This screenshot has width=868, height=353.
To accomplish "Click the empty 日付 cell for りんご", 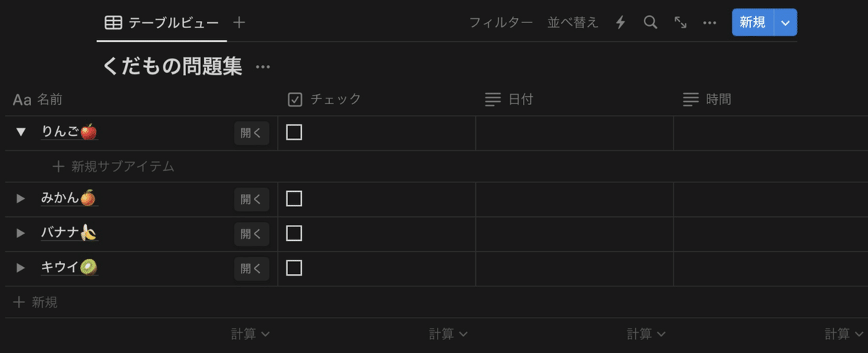I will [x=574, y=132].
